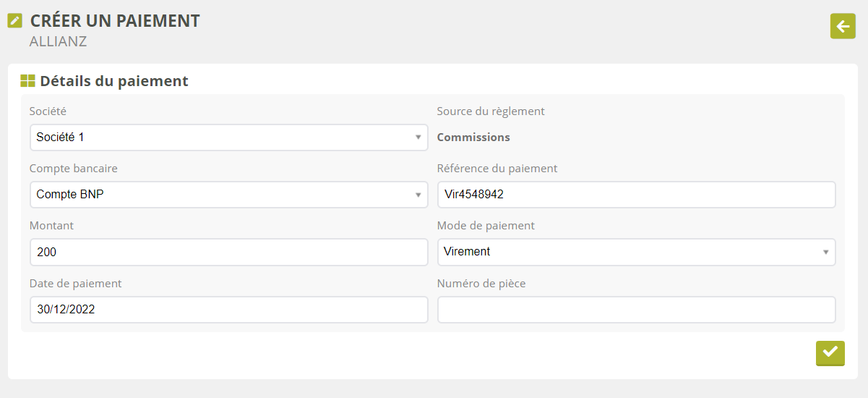Click the empty Numéro de pièce field
The image size is (868, 398).
pos(636,310)
